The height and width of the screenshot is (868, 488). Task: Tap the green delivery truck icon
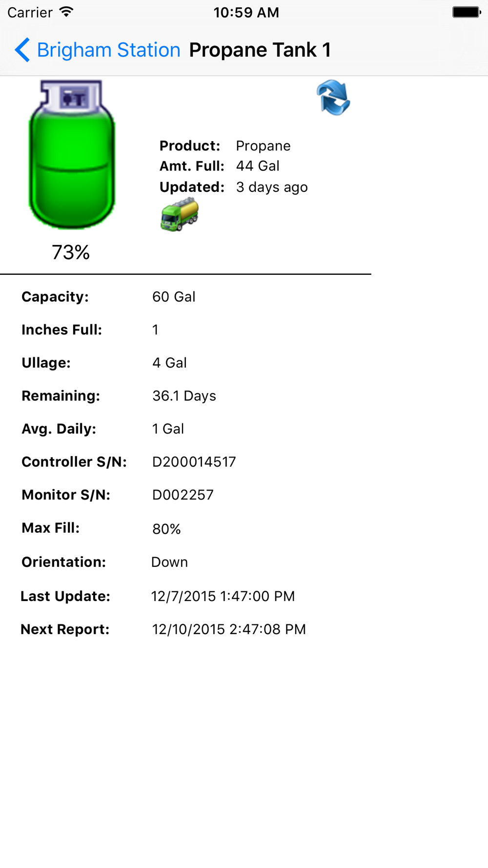click(x=180, y=214)
